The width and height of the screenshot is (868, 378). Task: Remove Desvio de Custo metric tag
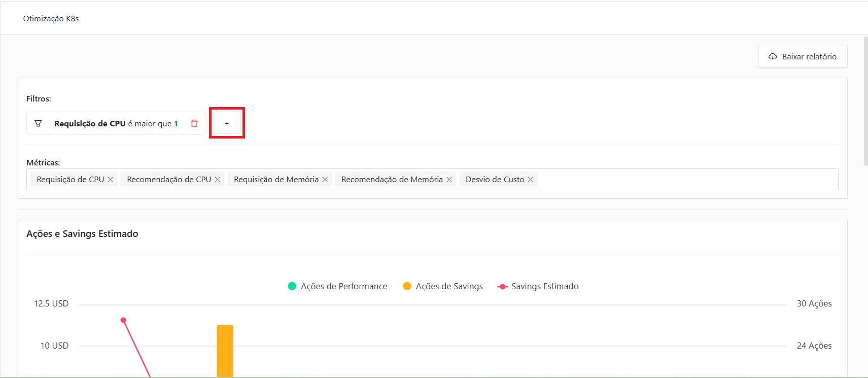pyautogui.click(x=531, y=180)
